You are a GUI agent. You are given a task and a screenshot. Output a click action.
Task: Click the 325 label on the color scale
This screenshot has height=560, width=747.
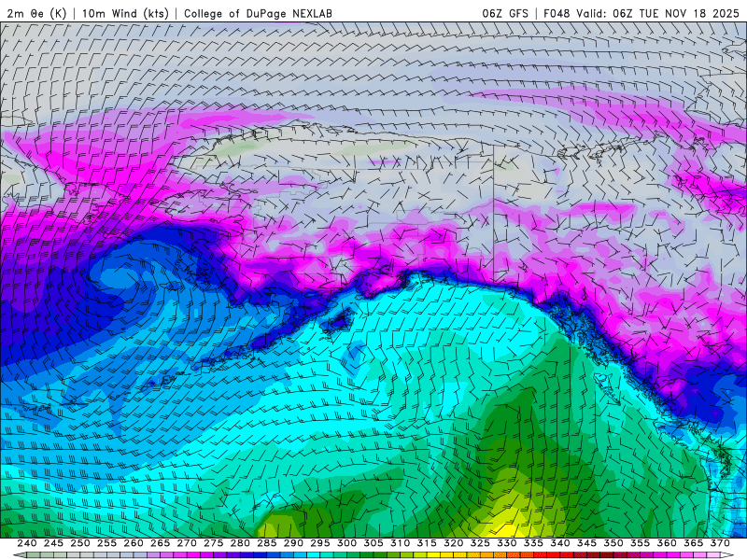tap(480, 543)
